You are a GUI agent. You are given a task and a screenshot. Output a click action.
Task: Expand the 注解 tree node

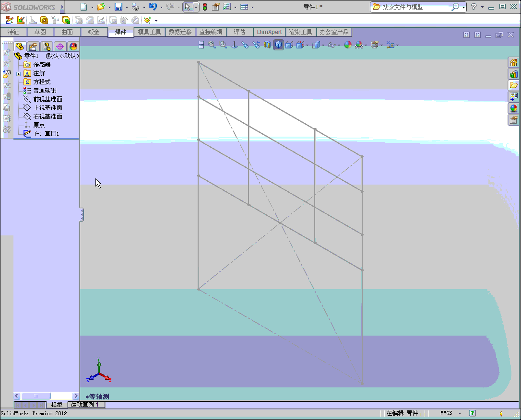coord(19,74)
